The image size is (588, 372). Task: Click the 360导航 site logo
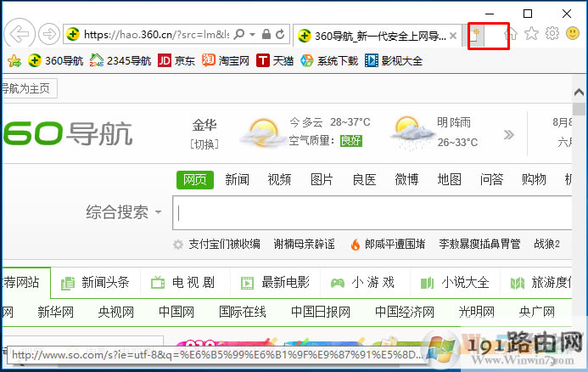68,133
